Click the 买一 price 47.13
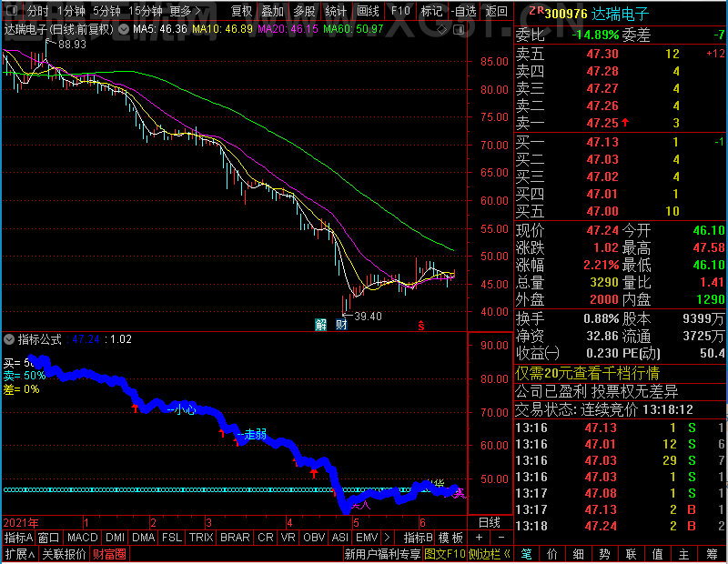Screen dimensions: 728x564 point(602,142)
